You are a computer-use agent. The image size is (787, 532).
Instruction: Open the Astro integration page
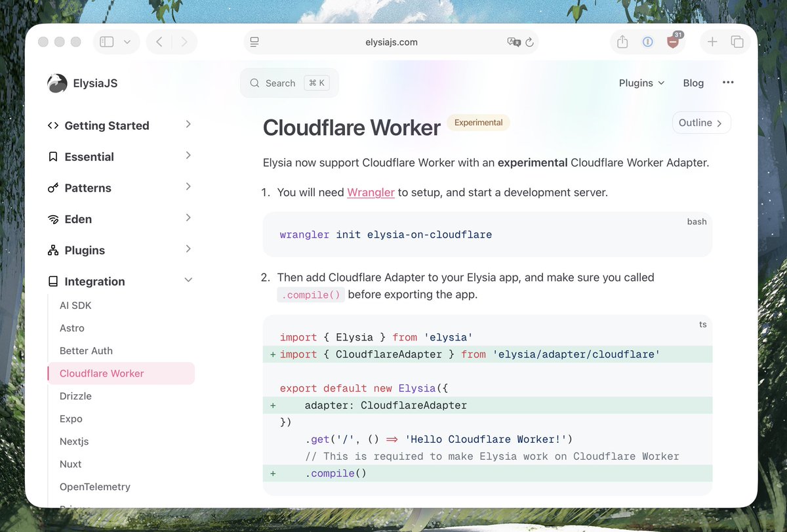pyautogui.click(x=72, y=328)
